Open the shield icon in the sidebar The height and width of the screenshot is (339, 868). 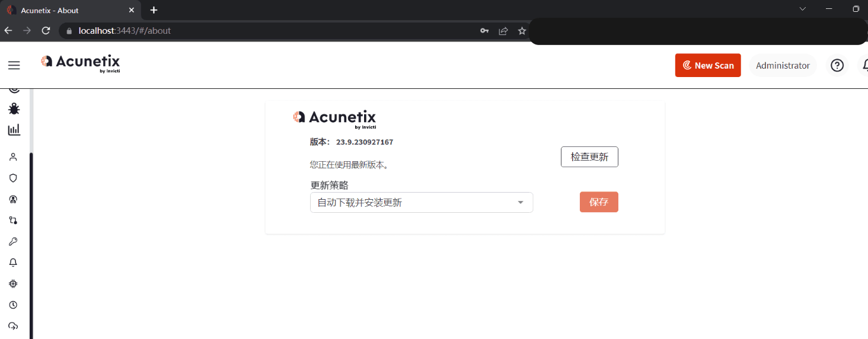pyautogui.click(x=13, y=178)
